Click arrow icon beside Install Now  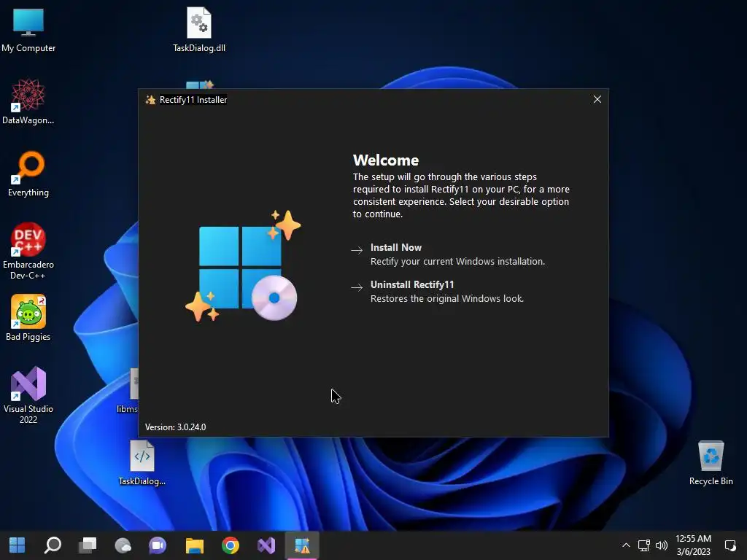357,250
